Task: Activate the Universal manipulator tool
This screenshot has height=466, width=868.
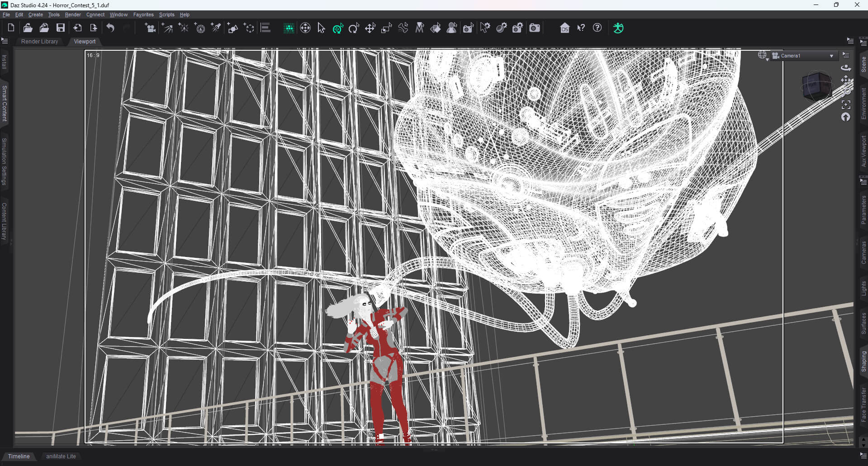Action: (x=338, y=28)
